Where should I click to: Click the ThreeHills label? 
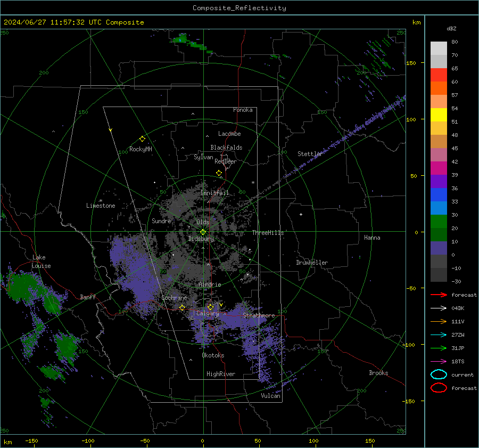(x=268, y=233)
